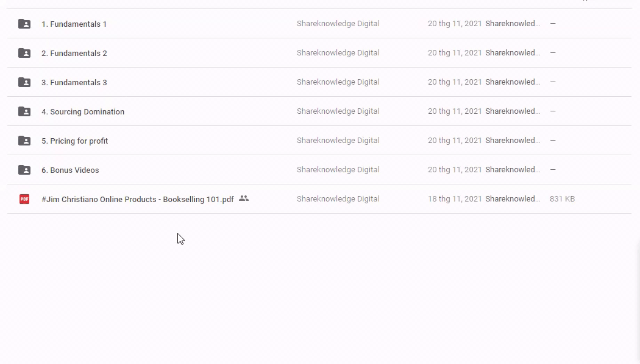Select the Bookselling 101.pdf file name

pos(137,200)
